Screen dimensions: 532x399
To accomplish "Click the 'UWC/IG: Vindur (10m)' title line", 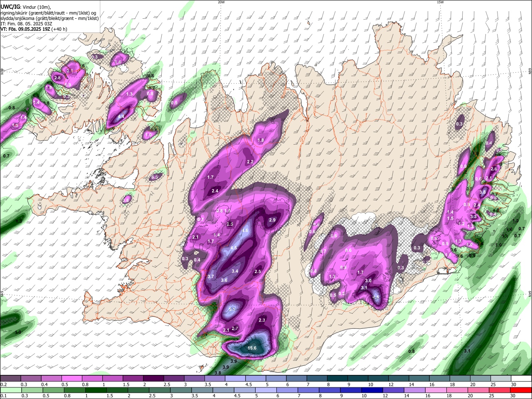I will point(25,7).
